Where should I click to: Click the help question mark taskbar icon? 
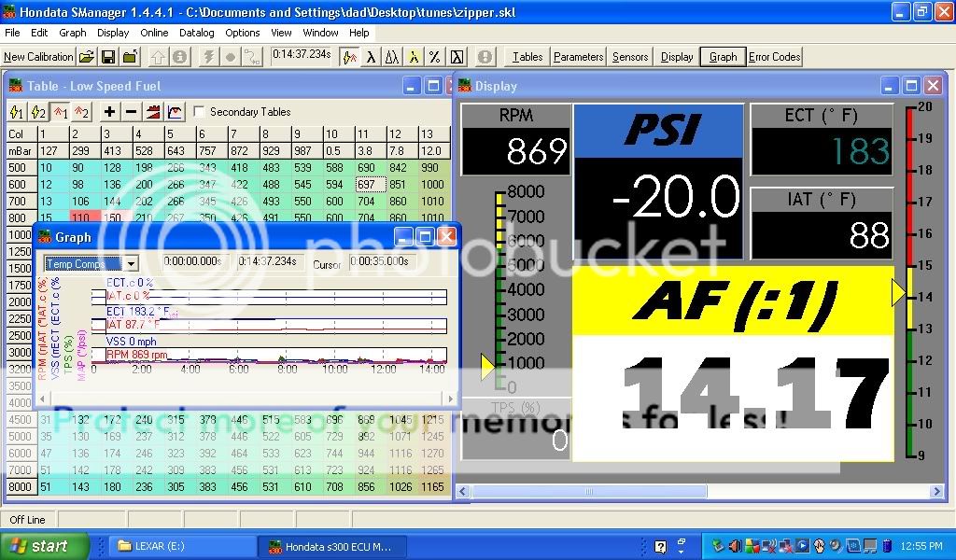point(660,547)
